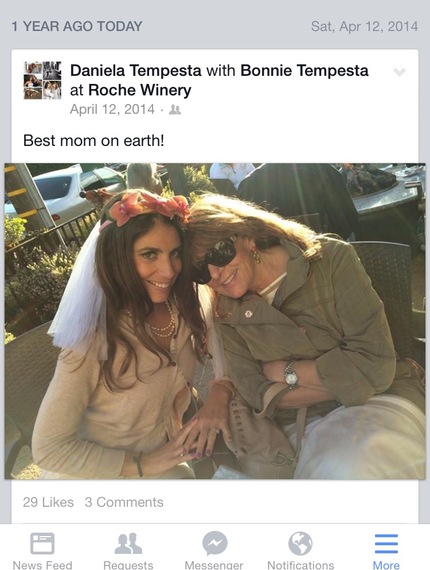Click the 'Best mom on earth!' caption
The height and width of the screenshot is (570, 430).
94,140
